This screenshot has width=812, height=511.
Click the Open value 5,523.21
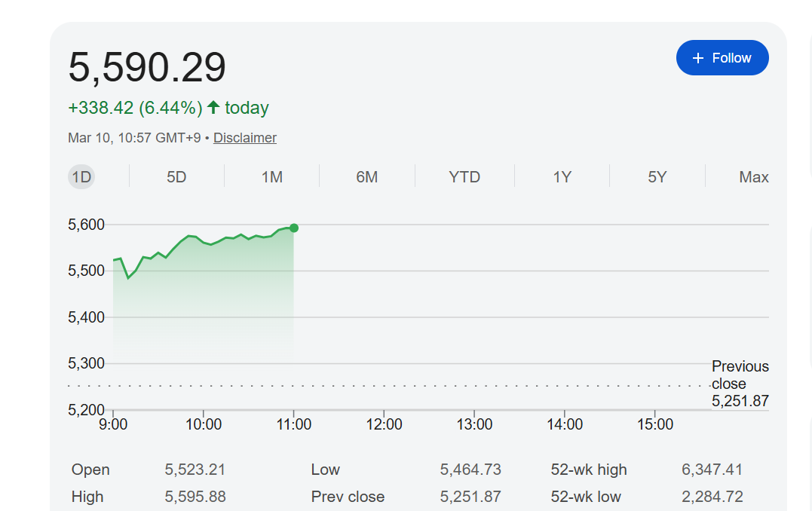195,470
